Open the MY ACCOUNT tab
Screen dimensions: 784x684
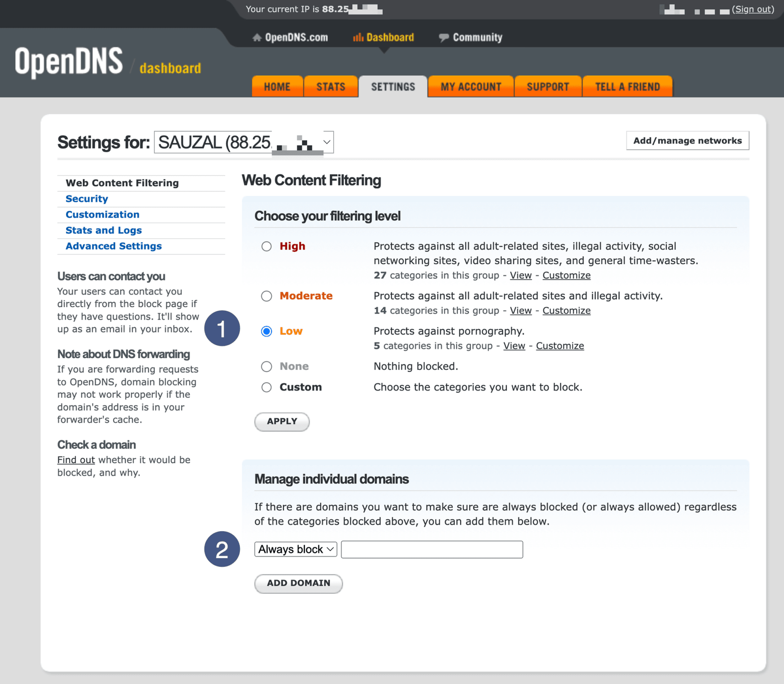[x=471, y=87]
